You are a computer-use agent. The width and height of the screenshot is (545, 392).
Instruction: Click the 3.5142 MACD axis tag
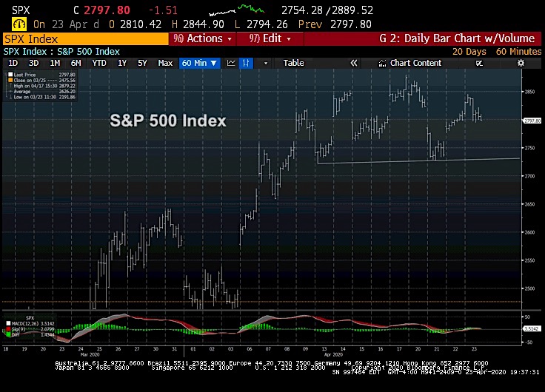pyautogui.click(x=532, y=328)
